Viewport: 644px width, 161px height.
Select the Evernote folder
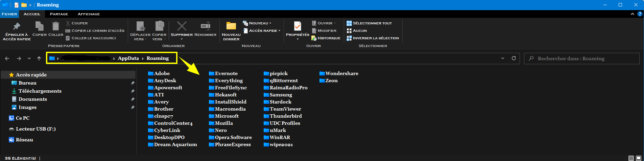[x=223, y=73]
